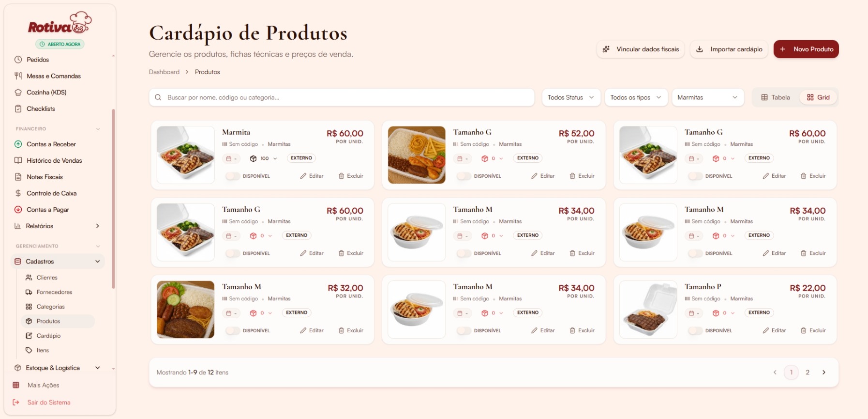The width and height of the screenshot is (868, 419).
Task: Click calendar icon on Tamanho M R$ 32,00 card
Action: point(229,313)
